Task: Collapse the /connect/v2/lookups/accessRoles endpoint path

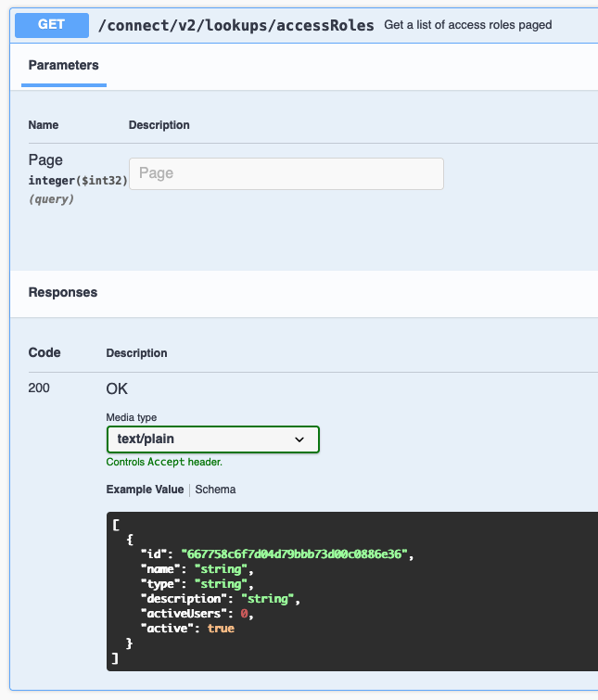Action: point(236,25)
